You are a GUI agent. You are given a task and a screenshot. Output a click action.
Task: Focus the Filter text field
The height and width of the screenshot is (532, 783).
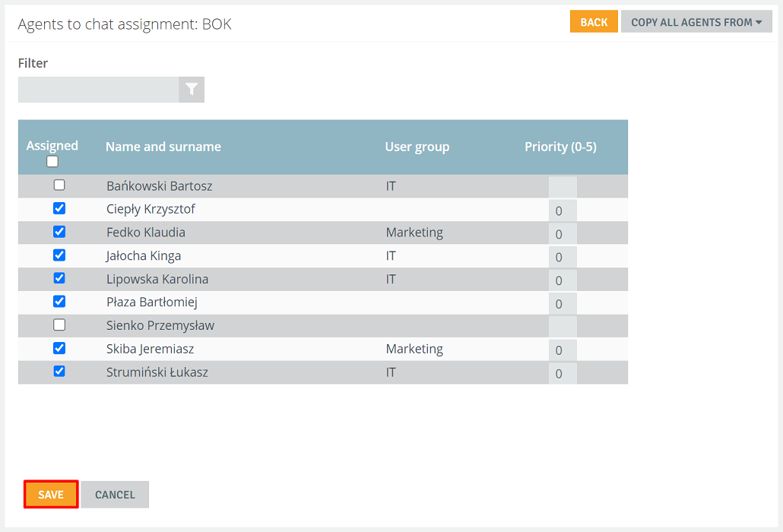[98, 90]
